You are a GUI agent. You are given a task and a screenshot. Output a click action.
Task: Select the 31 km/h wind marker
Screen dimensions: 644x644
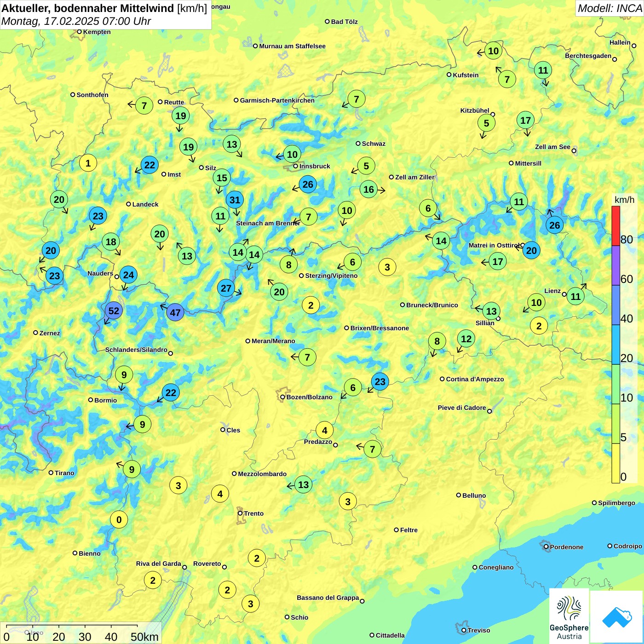tap(235, 200)
